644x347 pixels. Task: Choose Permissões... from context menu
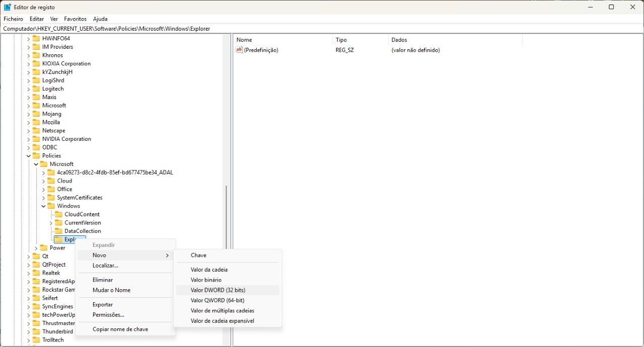coord(108,315)
